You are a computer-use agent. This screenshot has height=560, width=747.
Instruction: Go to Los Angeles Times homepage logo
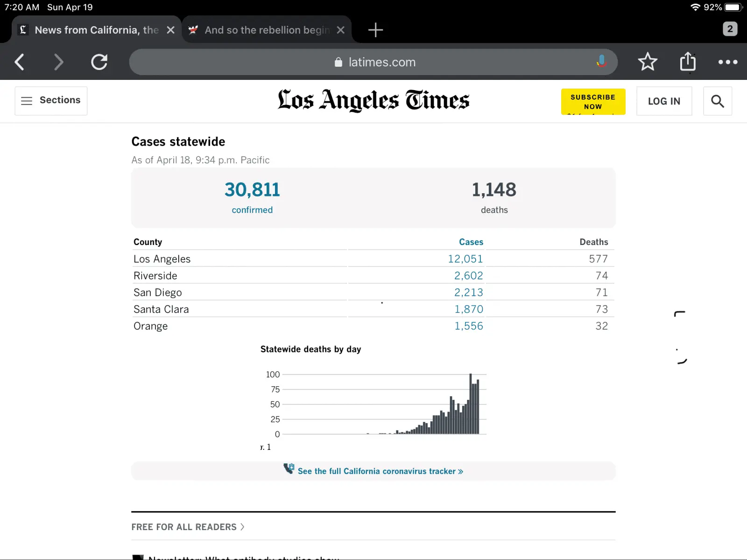click(373, 100)
